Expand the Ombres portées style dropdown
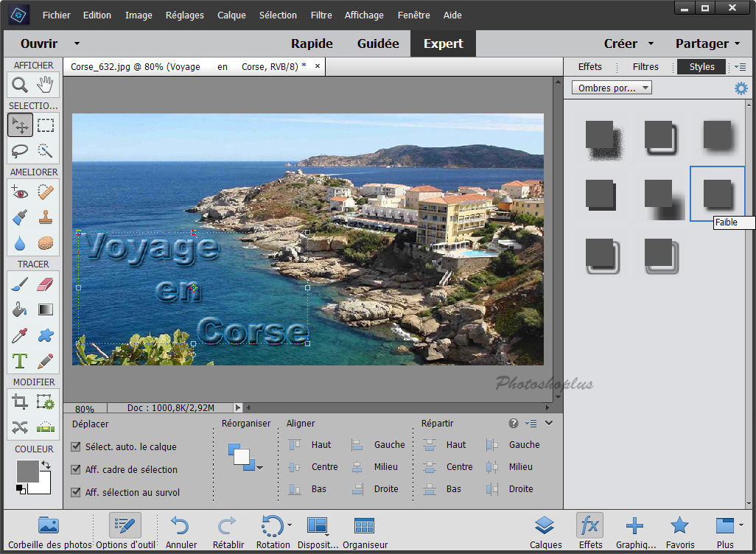The image size is (756, 554). pyautogui.click(x=612, y=88)
